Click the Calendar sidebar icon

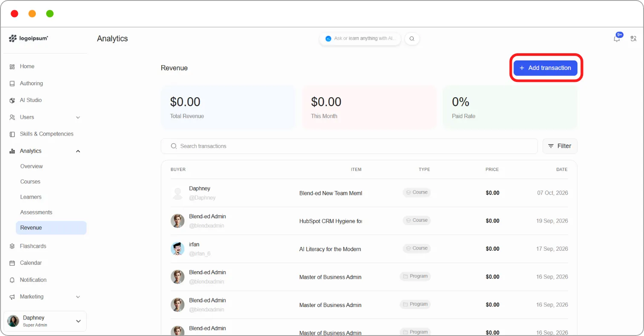(12, 263)
